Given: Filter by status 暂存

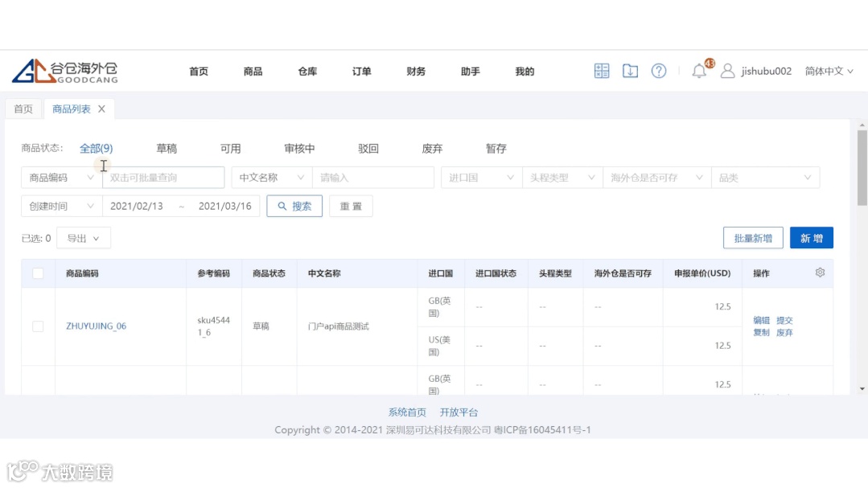Looking at the screenshot, I should coord(496,148).
